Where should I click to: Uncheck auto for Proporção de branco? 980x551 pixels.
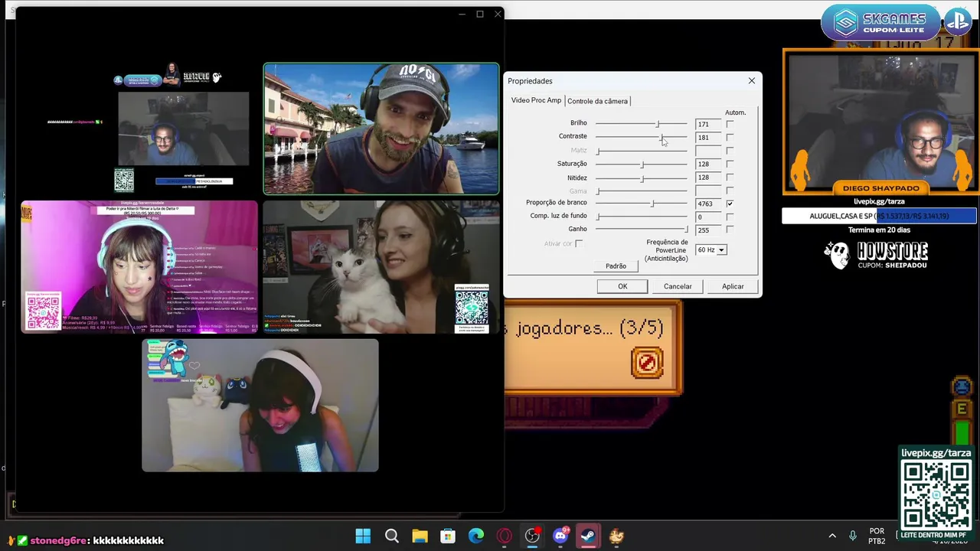click(730, 204)
